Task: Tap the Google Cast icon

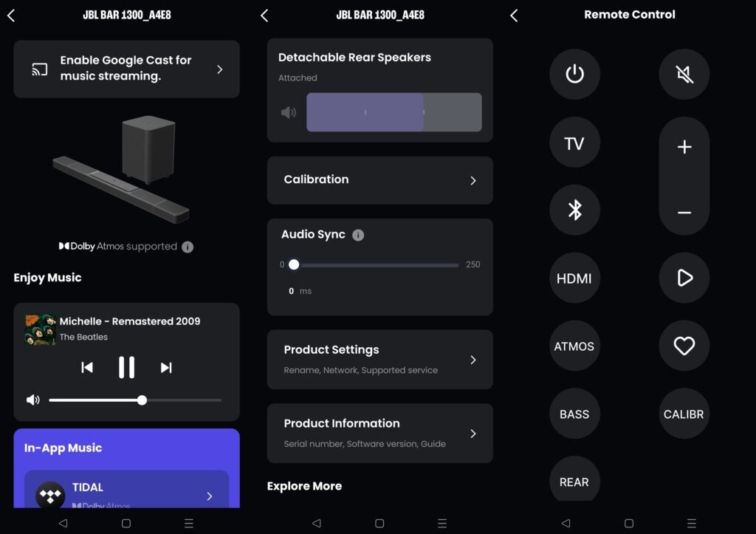Action: (x=40, y=69)
